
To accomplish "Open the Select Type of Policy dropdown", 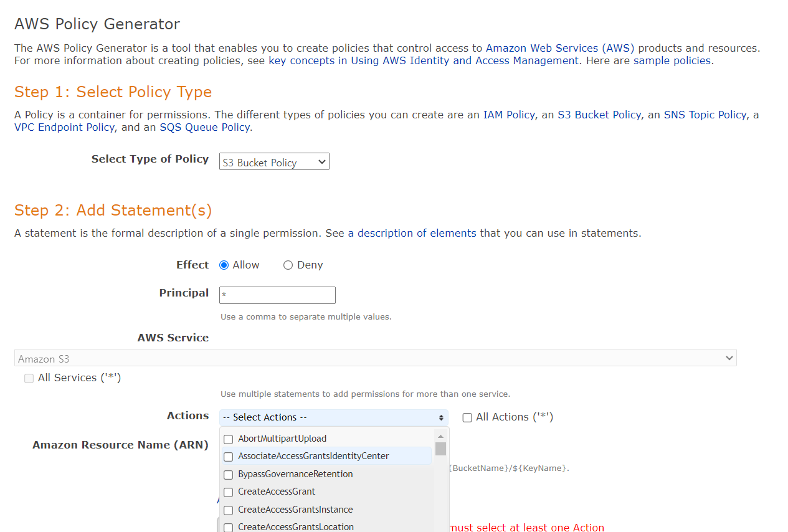I will point(274,162).
